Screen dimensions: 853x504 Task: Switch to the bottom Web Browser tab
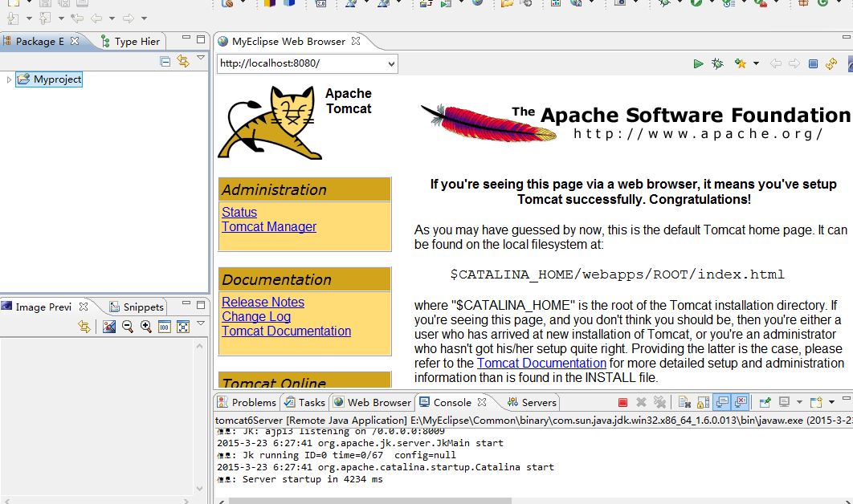373,402
